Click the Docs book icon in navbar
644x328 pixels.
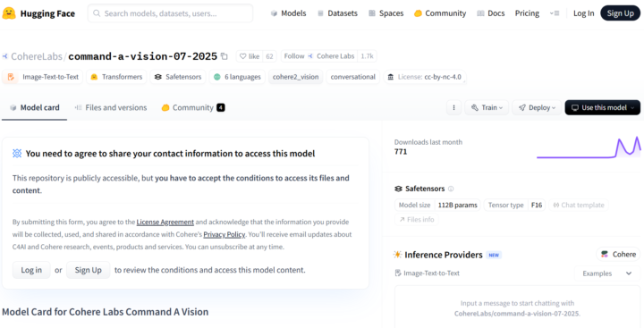[x=480, y=13]
